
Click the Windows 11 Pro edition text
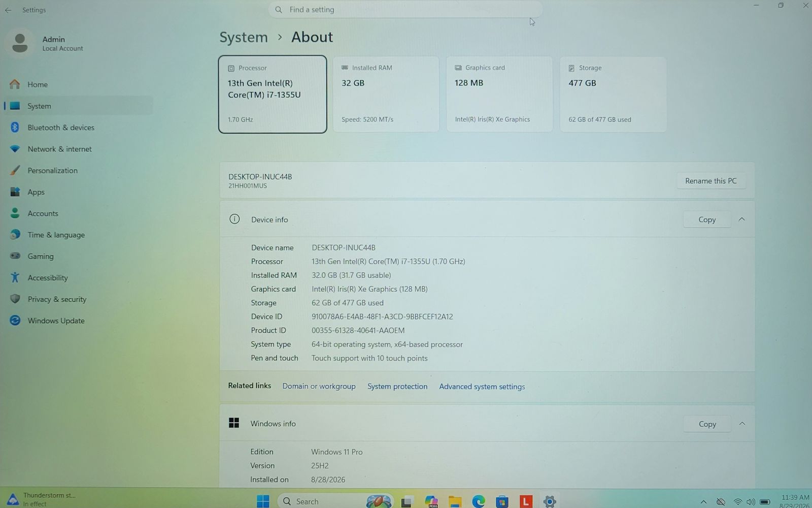click(x=337, y=452)
